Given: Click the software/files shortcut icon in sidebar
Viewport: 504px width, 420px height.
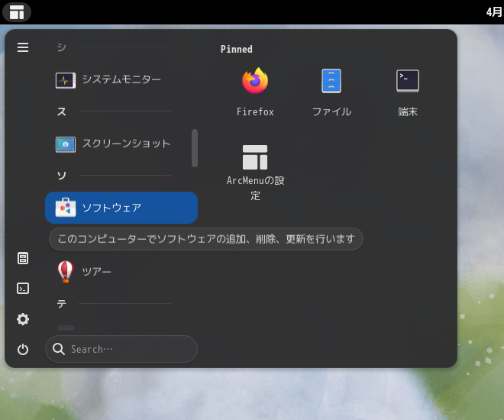Looking at the screenshot, I should point(23,258).
